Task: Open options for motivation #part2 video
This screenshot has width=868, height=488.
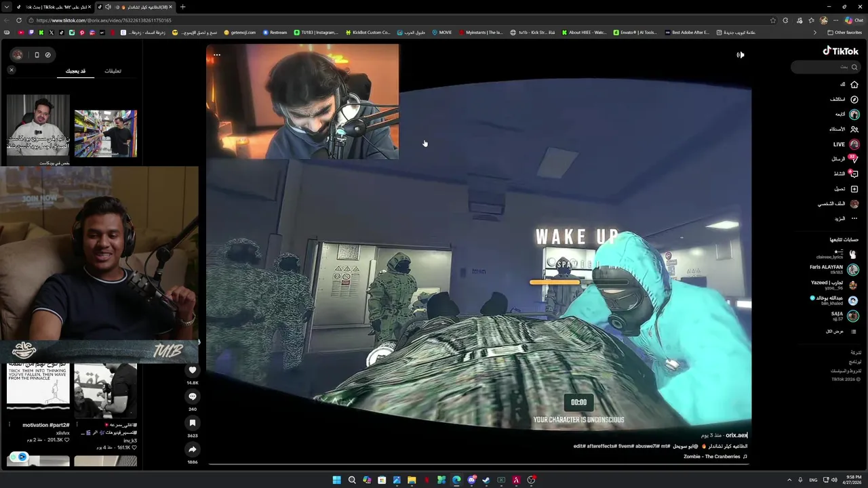Action: click(9, 425)
